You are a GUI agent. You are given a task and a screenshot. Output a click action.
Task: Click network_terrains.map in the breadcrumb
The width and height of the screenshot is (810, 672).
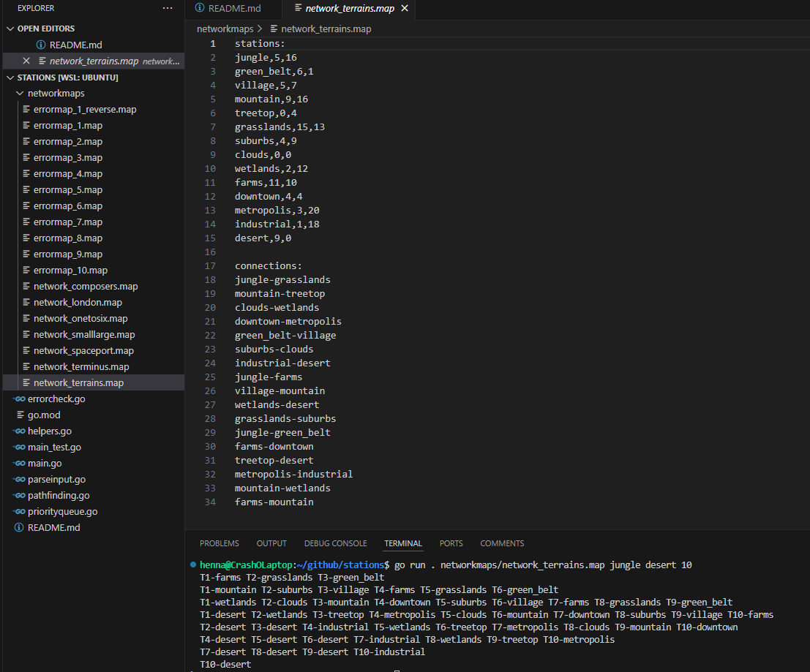[326, 29]
